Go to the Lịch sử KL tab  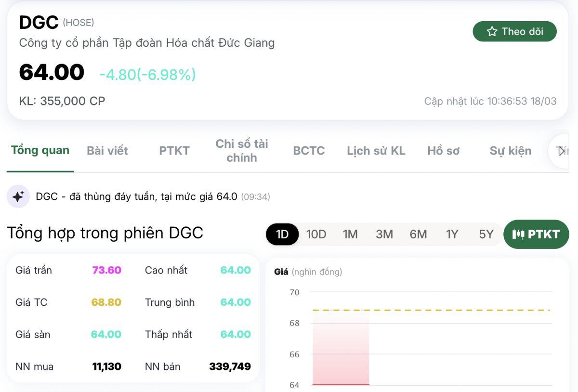376,151
